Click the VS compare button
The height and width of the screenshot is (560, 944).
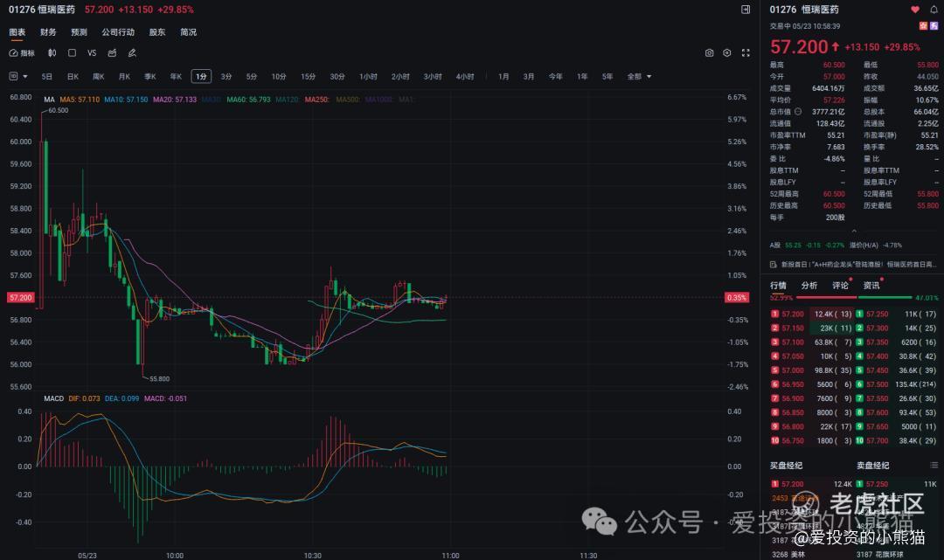coord(92,53)
